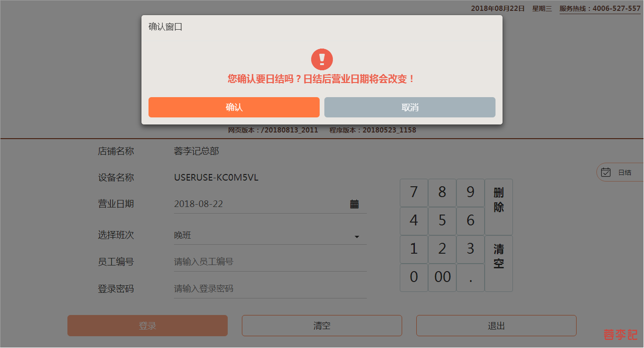644x348 pixels.
Task: Tap the 00 keypad key
Action: (x=442, y=277)
